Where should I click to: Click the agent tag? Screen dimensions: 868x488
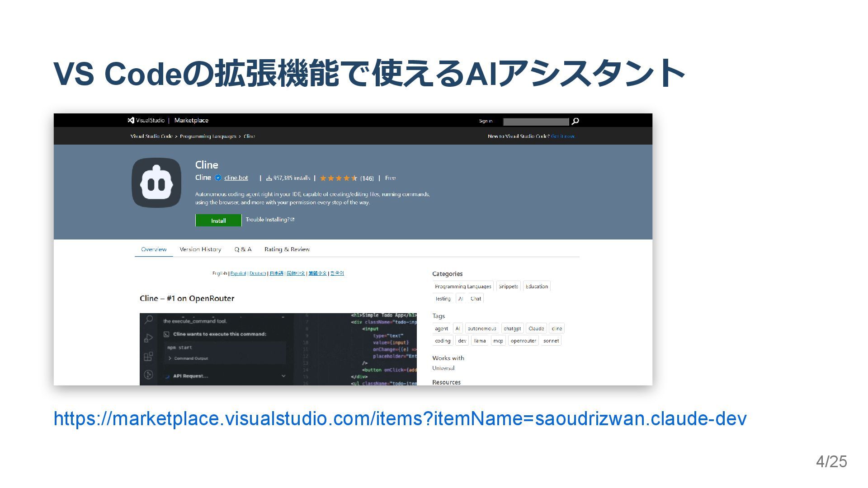(x=441, y=328)
